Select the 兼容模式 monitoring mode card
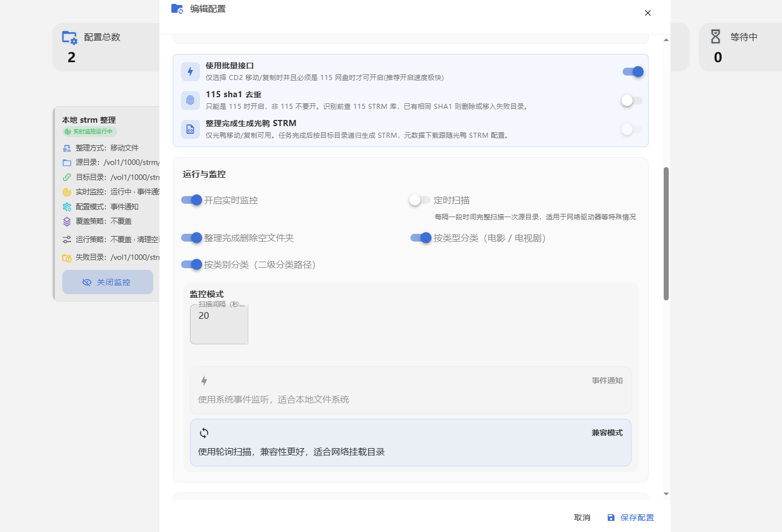The width and height of the screenshot is (782, 532). click(410, 443)
